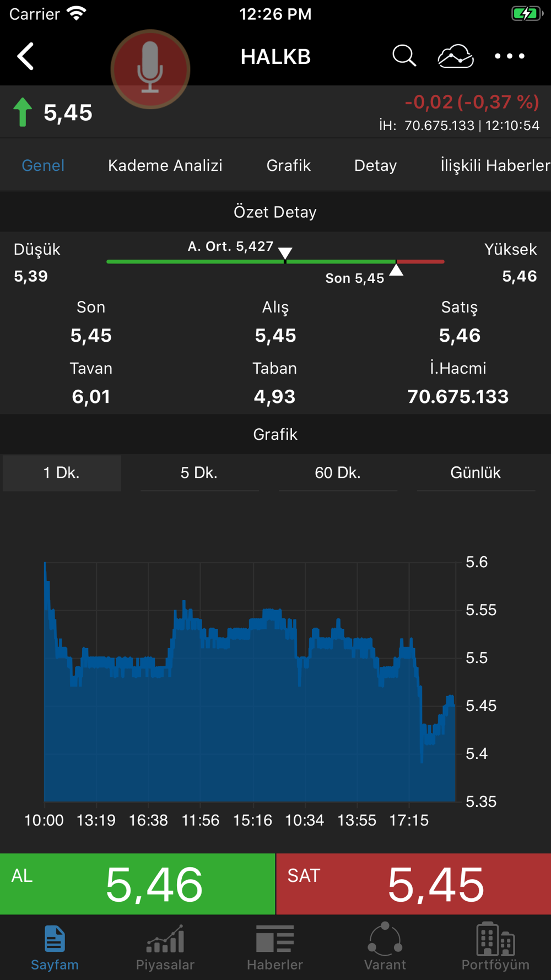
Task: Tap the -0,02 (-0,37 %) change value
Action: point(472,101)
